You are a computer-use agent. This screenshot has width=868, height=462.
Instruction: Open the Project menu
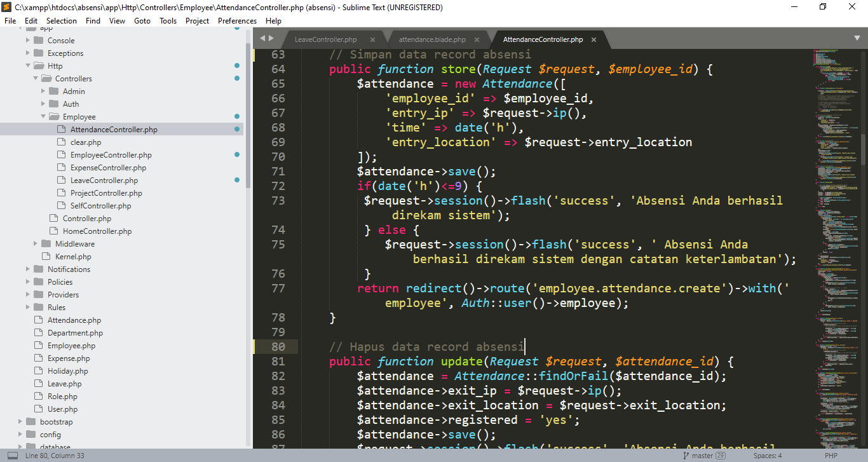(197, 20)
